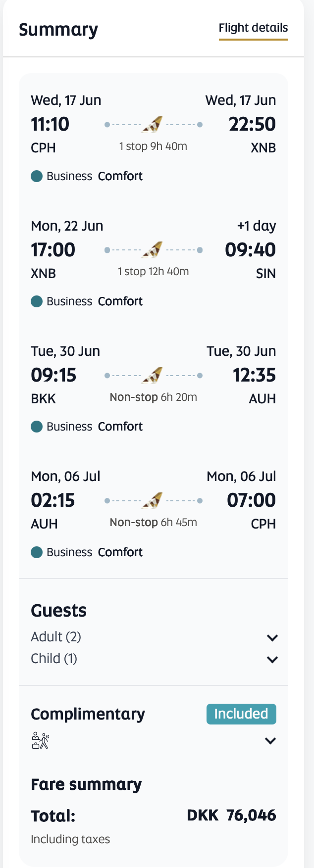Expand the Child (1) guest details
Screen dimensions: 314x868
272,659
